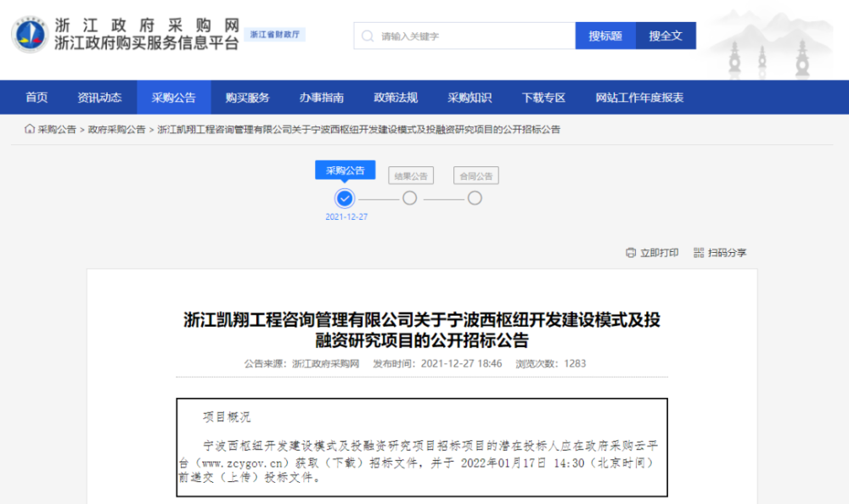Click the announcement headline title
The width and height of the screenshot is (849, 504).
click(x=422, y=330)
